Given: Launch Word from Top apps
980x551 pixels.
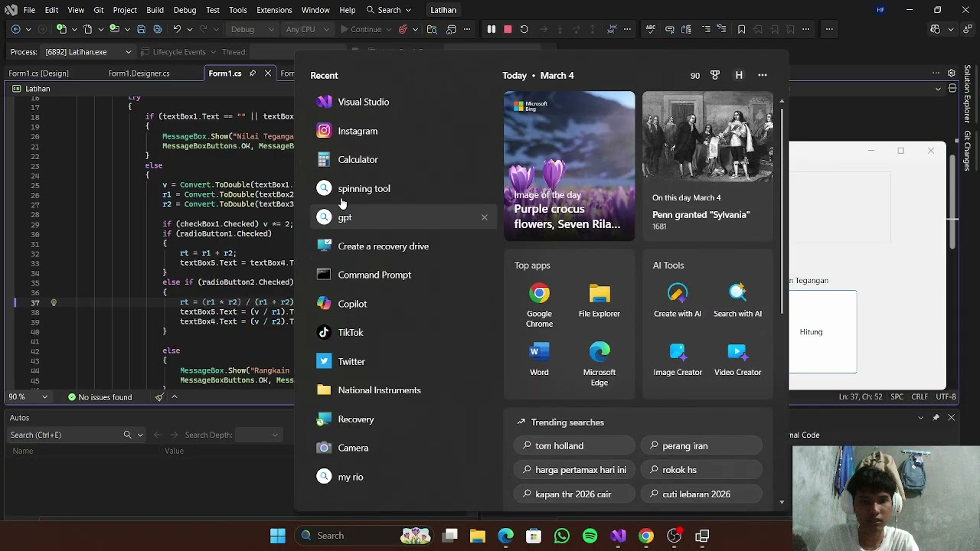Looking at the screenshot, I should coord(539,359).
